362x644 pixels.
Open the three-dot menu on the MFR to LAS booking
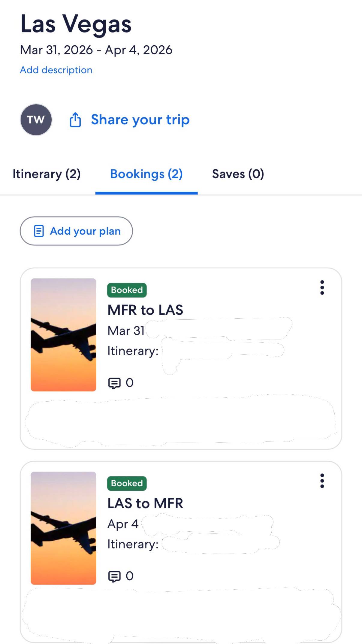coord(322,287)
